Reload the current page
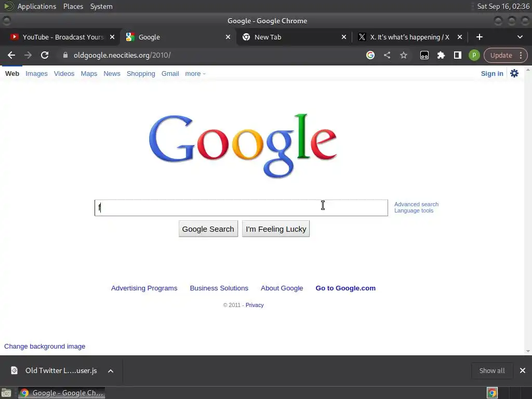The image size is (532, 399). pyautogui.click(x=45, y=55)
